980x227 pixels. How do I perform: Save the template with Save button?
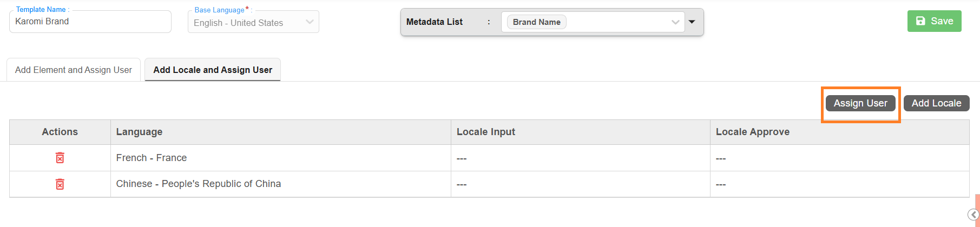click(x=934, y=21)
